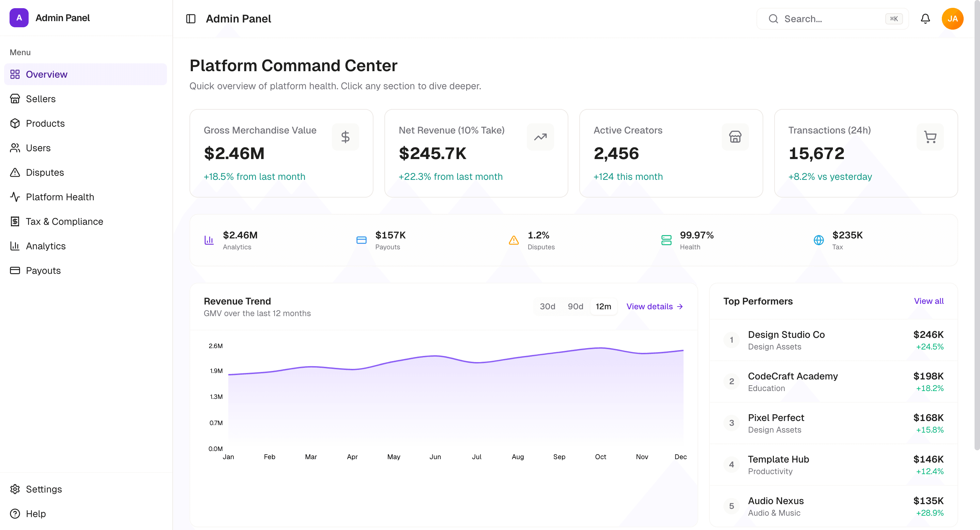Click View details link on Revenue Trend
This screenshot has width=980, height=530.
coord(654,307)
